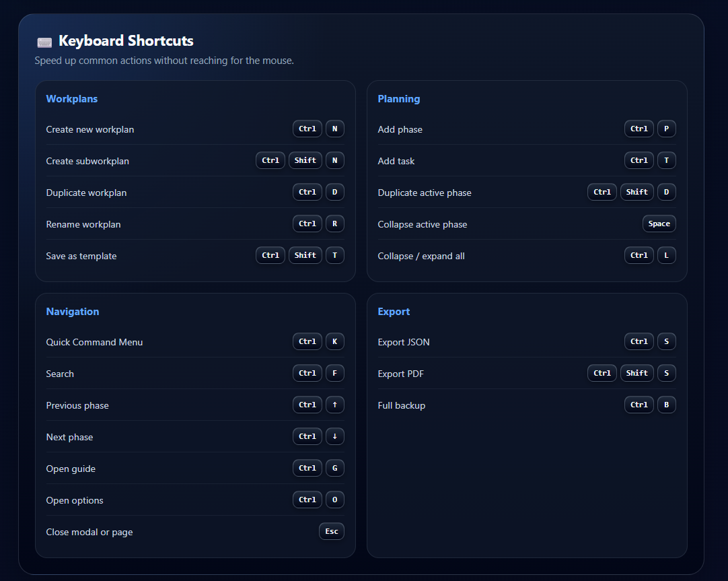
Task: Click the Ctrl key in Search row
Action: pos(307,373)
